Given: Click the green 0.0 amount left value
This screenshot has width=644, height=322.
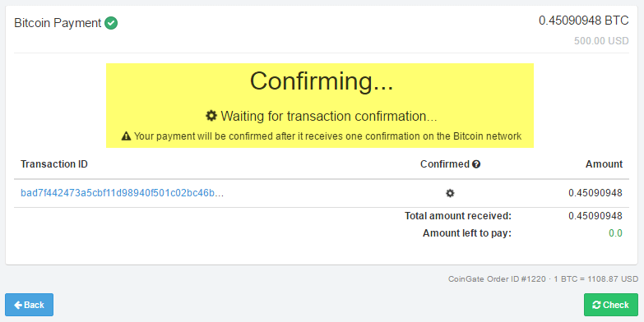Looking at the screenshot, I should 615,233.
